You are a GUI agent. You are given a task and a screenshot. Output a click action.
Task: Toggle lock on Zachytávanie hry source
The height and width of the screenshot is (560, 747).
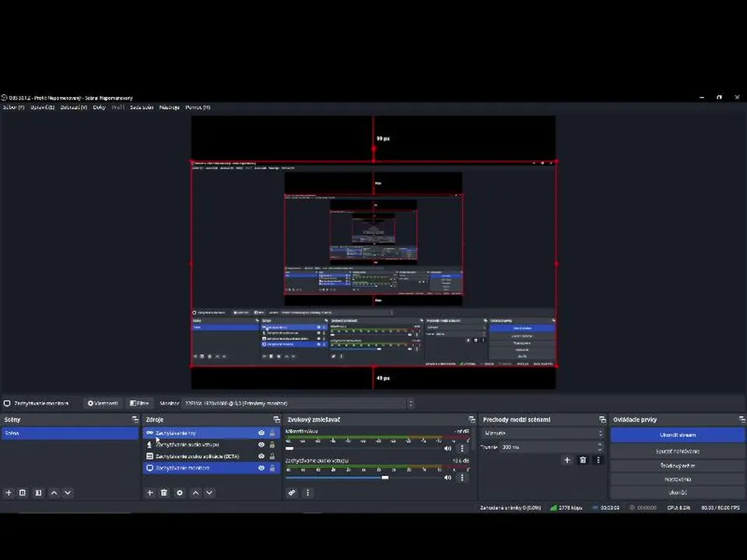pyautogui.click(x=272, y=433)
